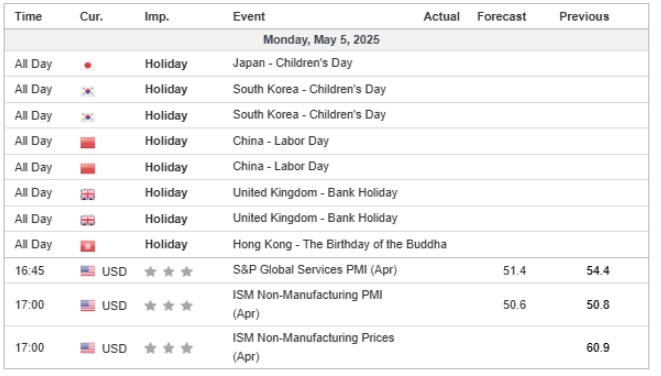
Task: Select the Event column header
Action: pos(249,16)
